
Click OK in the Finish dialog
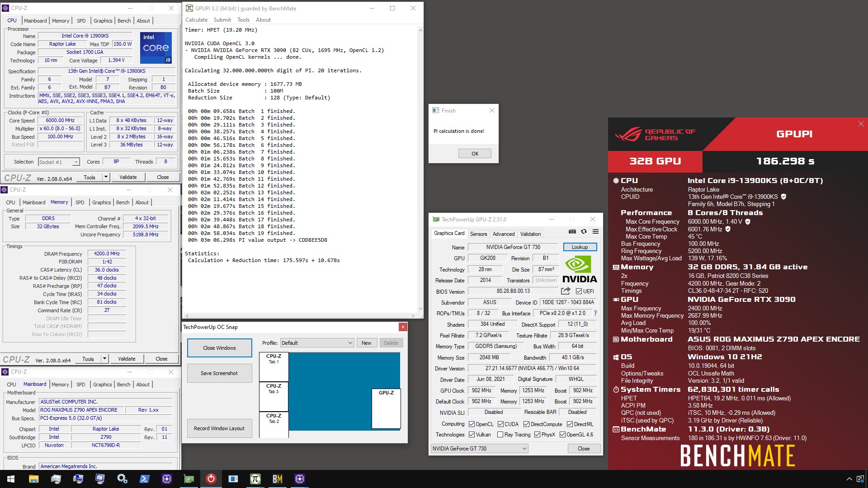[475, 154]
